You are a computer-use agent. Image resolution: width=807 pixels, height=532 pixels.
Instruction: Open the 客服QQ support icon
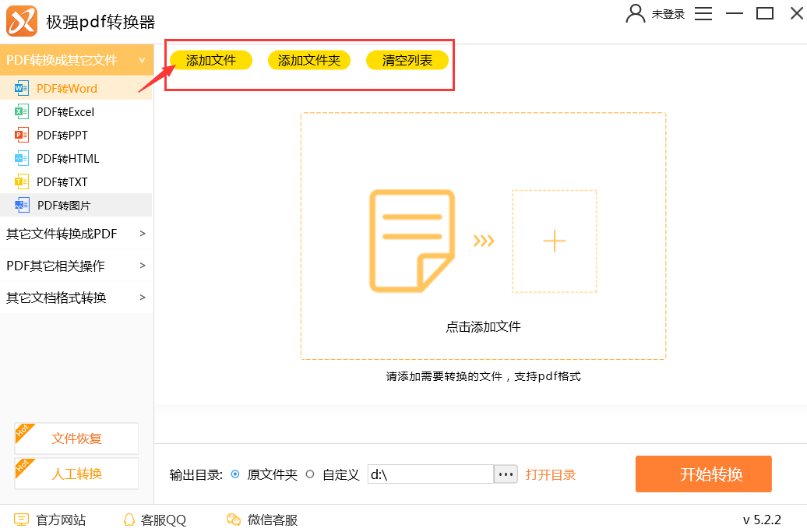coord(130,520)
